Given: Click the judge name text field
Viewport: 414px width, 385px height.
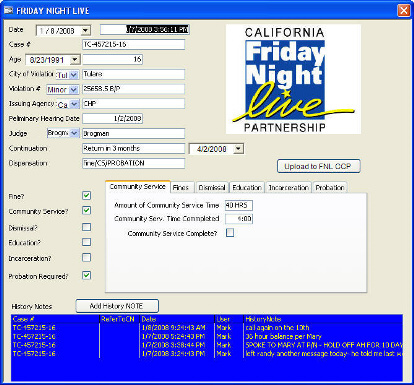Looking at the screenshot, I should click(x=133, y=133).
